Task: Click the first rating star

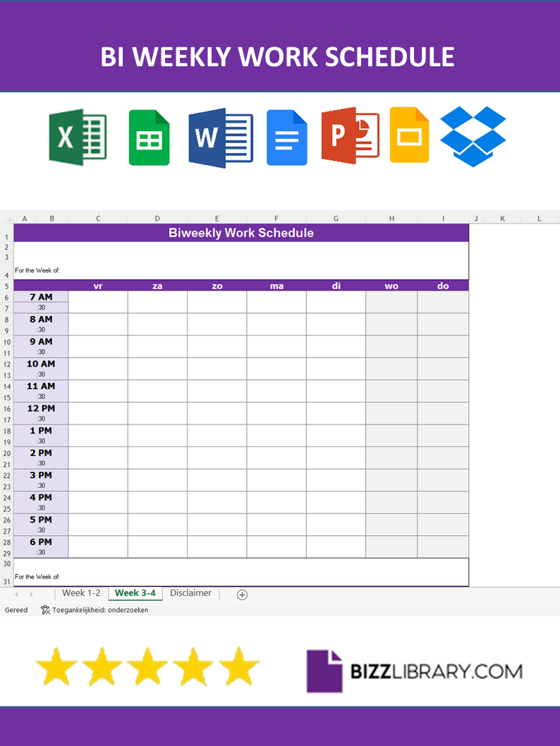Action: pyautogui.click(x=56, y=666)
